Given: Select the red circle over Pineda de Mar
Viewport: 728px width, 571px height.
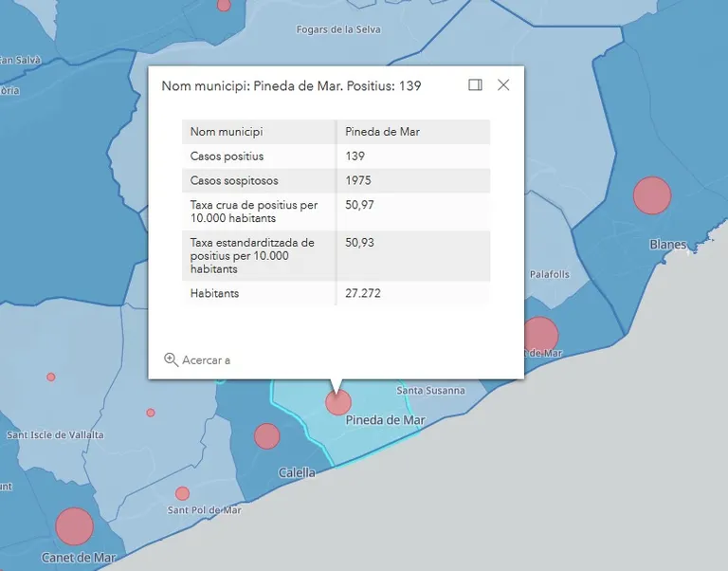Looking at the screenshot, I should point(338,402).
